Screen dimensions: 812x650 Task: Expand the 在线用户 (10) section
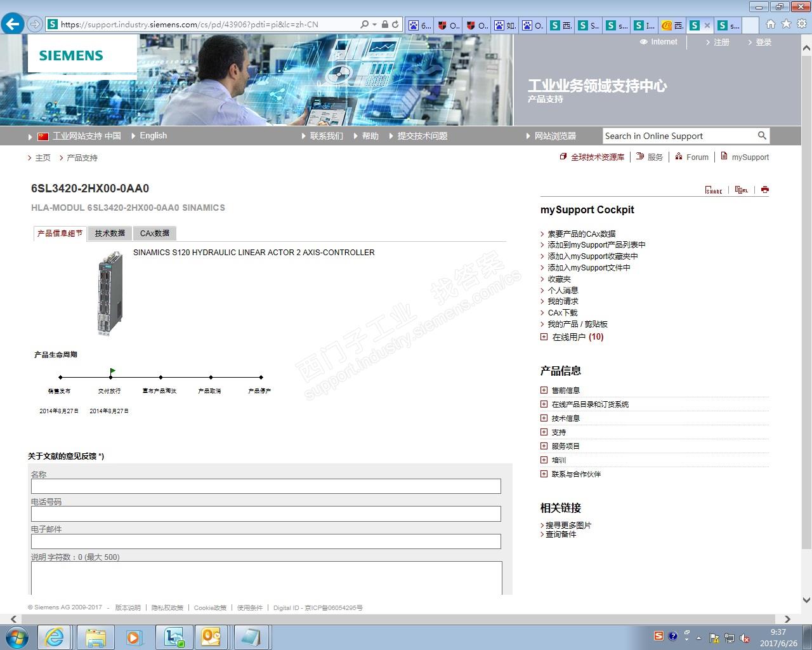(544, 337)
